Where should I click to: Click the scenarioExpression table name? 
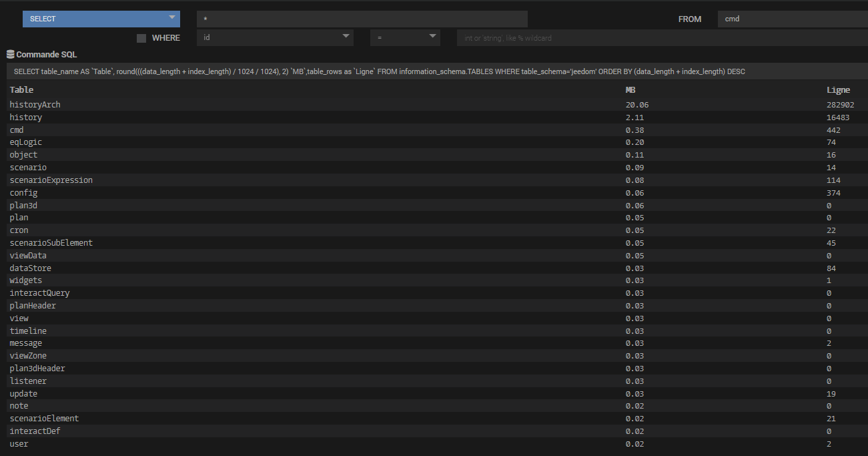click(51, 180)
